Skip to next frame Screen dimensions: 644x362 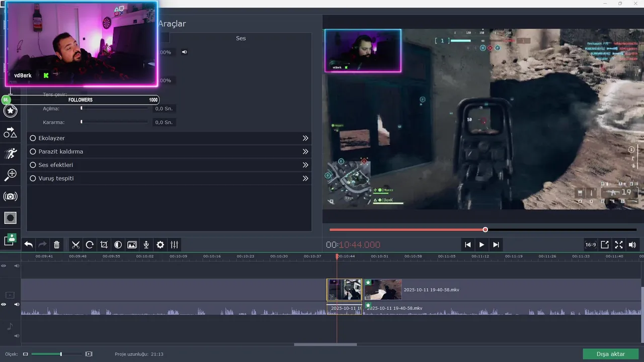(x=496, y=245)
